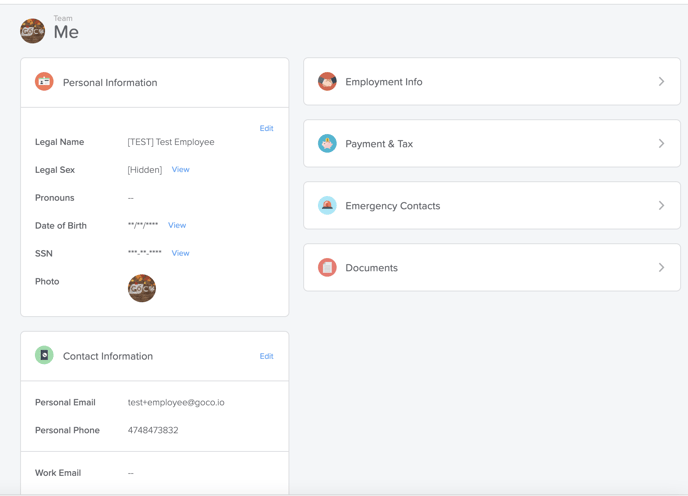Click the Personal Email label
The height and width of the screenshot is (496, 688).
65,402
